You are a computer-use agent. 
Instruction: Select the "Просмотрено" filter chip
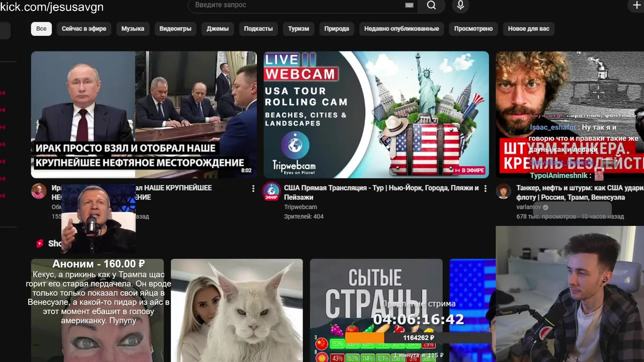point(473,29)
